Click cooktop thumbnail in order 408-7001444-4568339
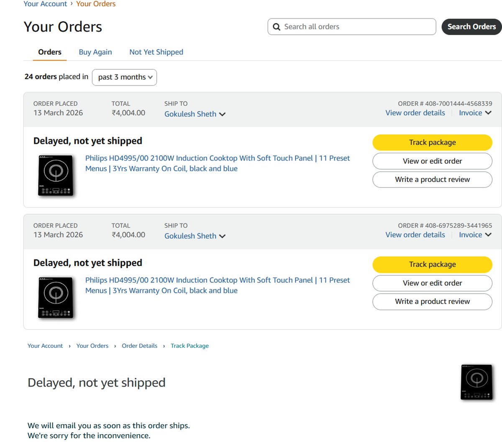Image resolution: width=502 pixels, height=448 pixels. coord(56,176)
